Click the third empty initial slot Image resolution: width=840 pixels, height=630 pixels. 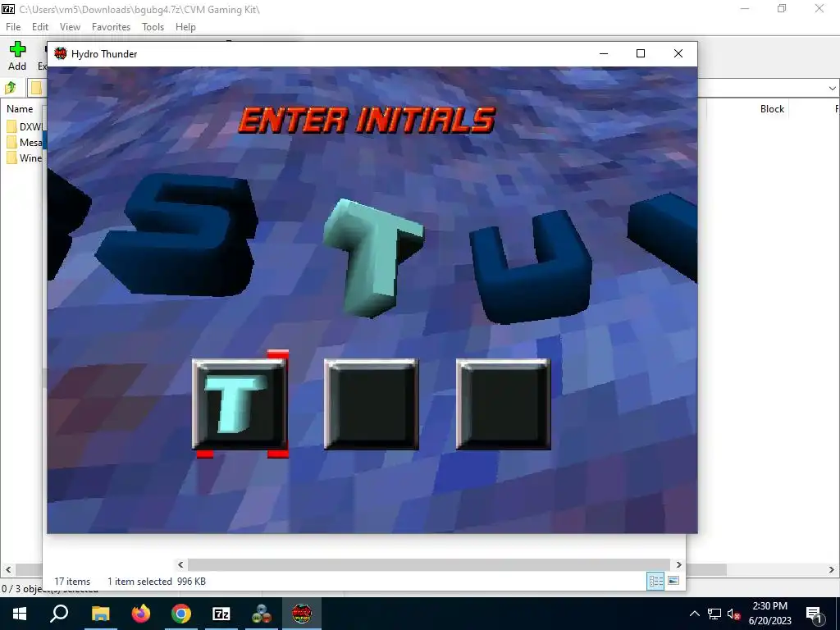pyautogui.click(x=503, y=404)
